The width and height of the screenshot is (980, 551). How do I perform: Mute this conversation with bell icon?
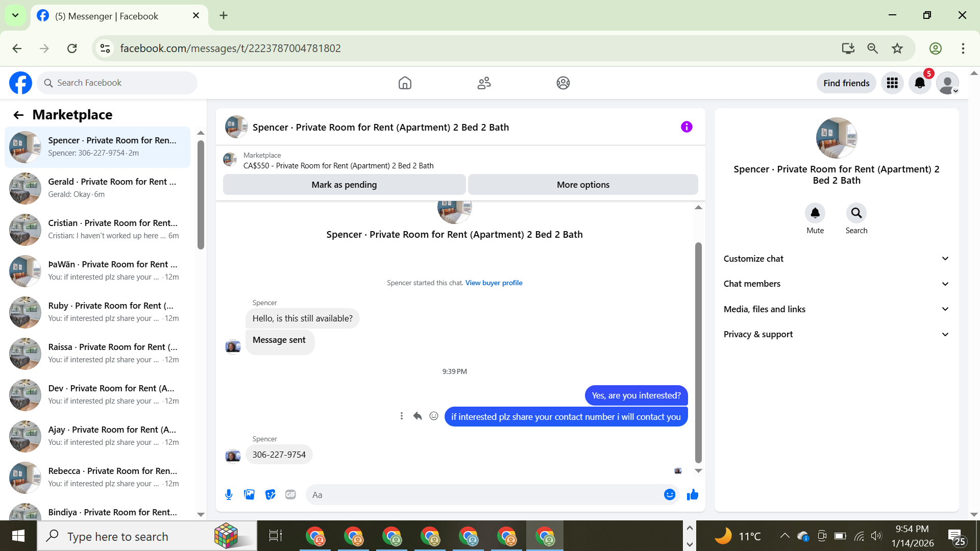coord(815,213)
